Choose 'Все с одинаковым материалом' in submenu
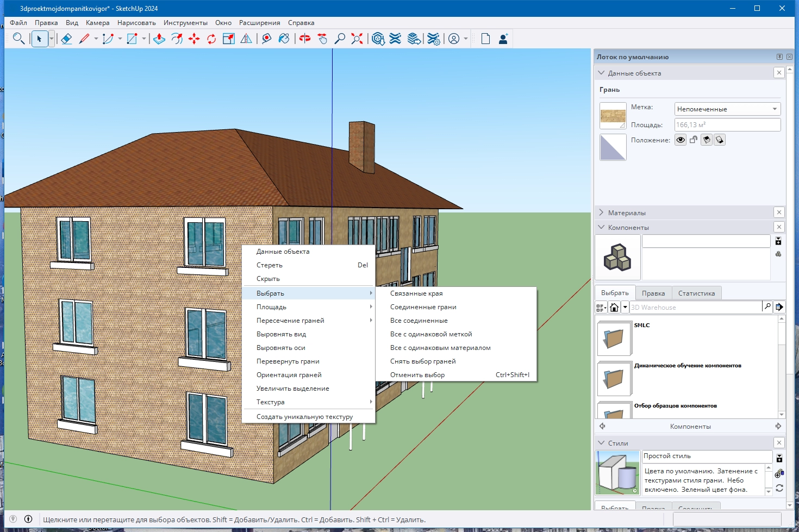799x532 pixels. [440, 348]
